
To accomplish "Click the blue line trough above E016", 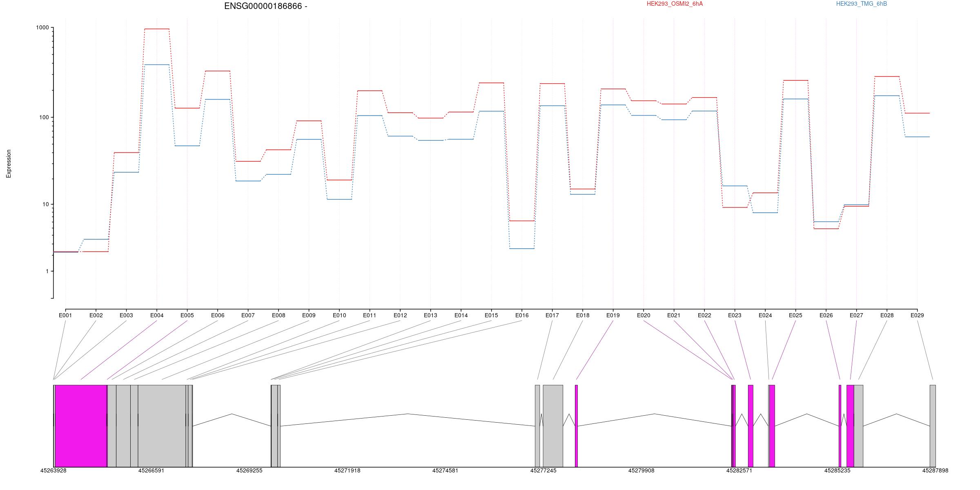I will (x=522, y=249).
